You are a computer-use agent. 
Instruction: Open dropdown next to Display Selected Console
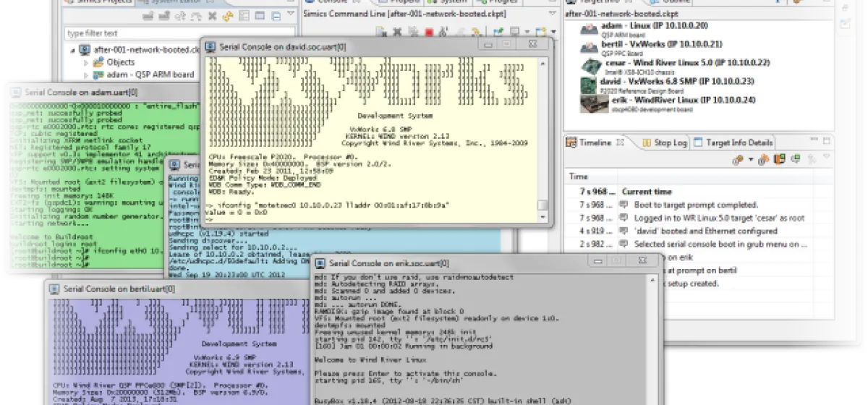[527, 33]
